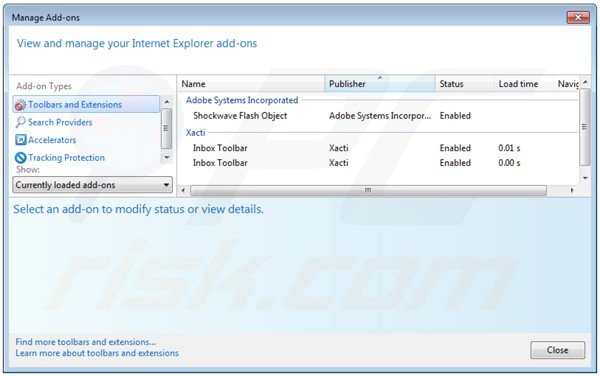Click the 0.01 s load time value
600x376 pixels.
click(x=509, y=148)
